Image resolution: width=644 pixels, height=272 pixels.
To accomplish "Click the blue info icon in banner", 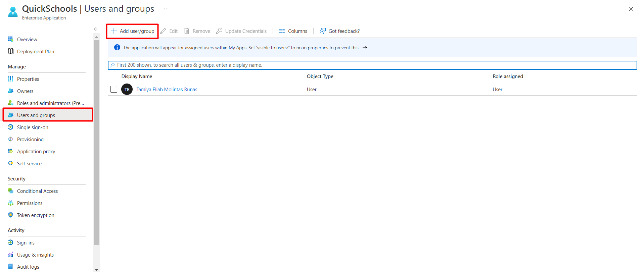I will point(117,48).
